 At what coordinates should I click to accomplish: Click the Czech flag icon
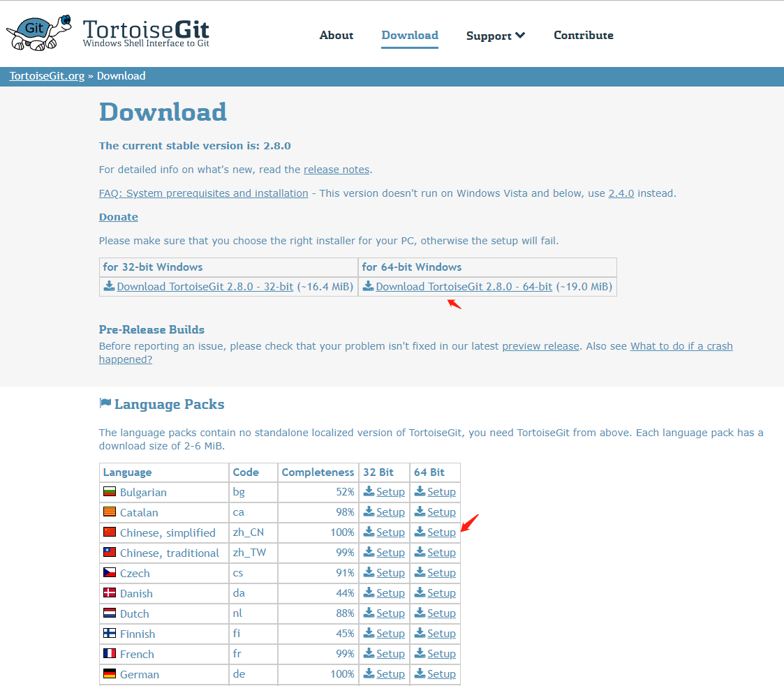click(x=110, y=572)
